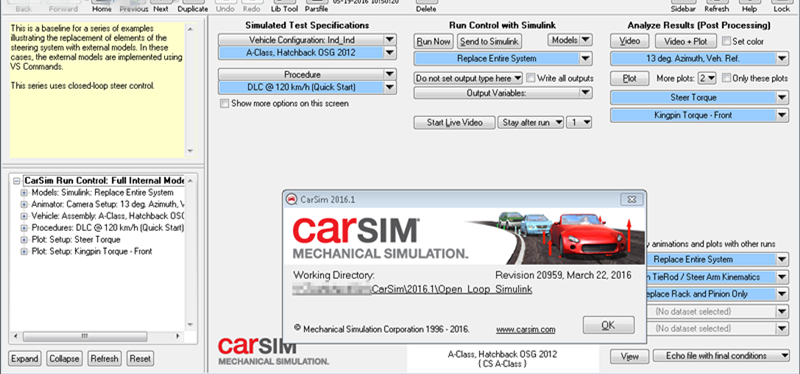Open the Lib Tool from toolbar
This screenshot has height=374, width=800.
coord(284,7)
